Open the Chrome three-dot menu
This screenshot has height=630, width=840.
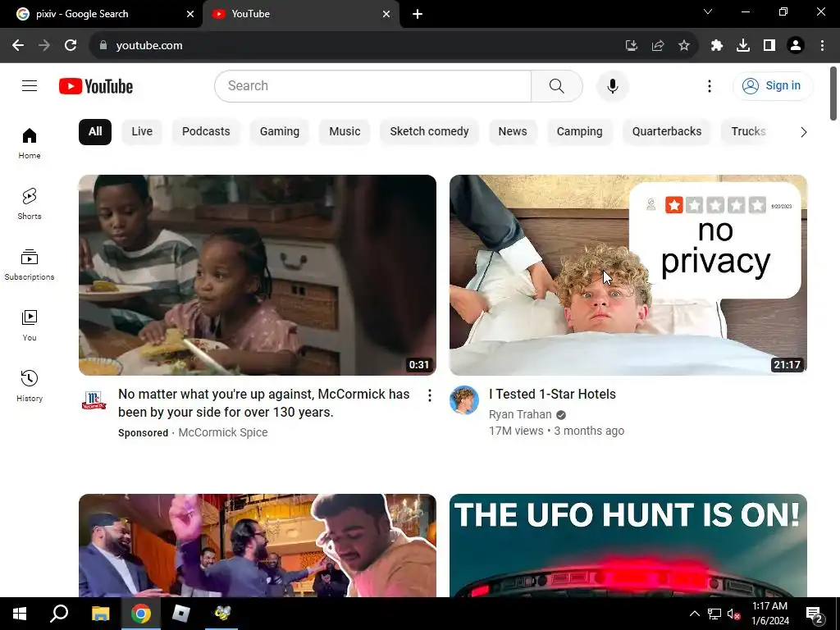coord(822,46)
